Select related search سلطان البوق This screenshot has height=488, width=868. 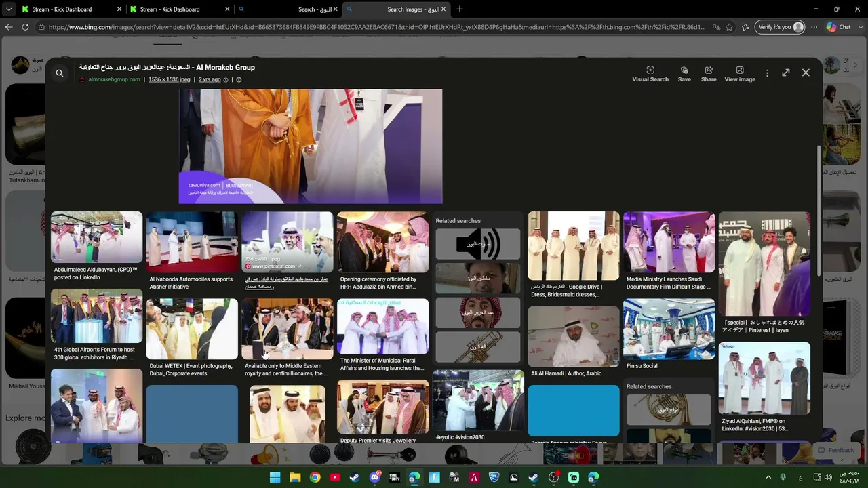click(478, 279)
